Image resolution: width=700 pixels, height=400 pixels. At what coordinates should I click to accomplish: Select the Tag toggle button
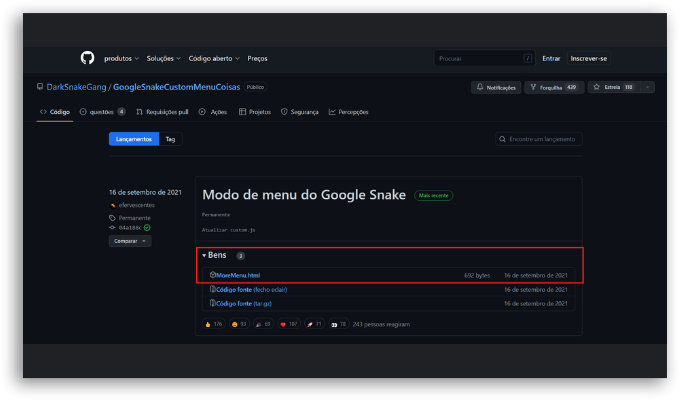coord(170,139)
